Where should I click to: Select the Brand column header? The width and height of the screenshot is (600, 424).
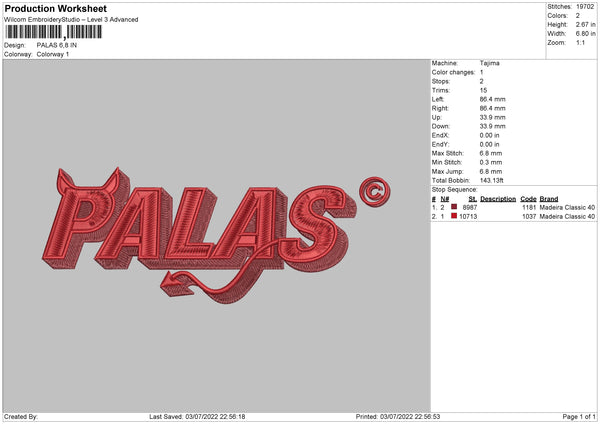549,199
